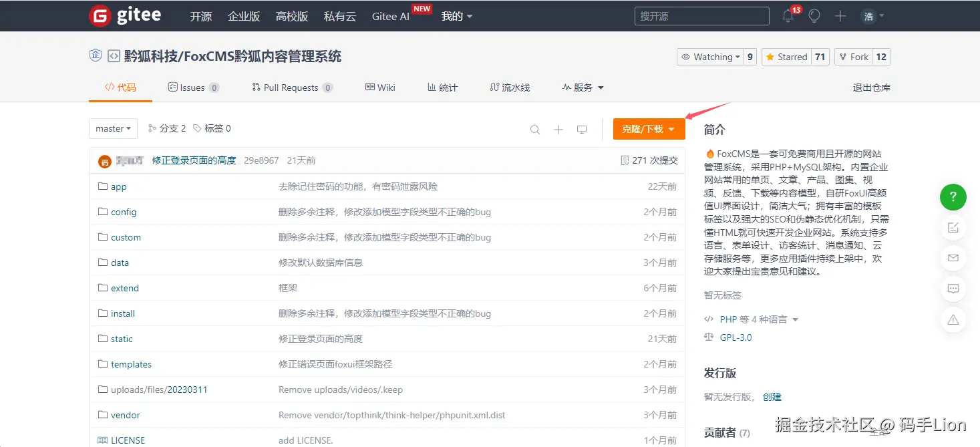Click the LICENSE file icon
980x447 pixels.
pyautogui.click(x=103, y=440)
